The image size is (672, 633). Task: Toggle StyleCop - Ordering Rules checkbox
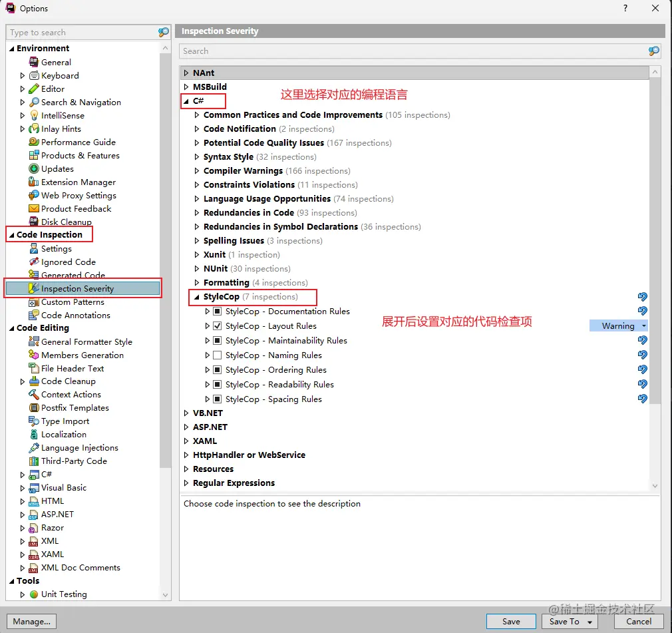218,369
